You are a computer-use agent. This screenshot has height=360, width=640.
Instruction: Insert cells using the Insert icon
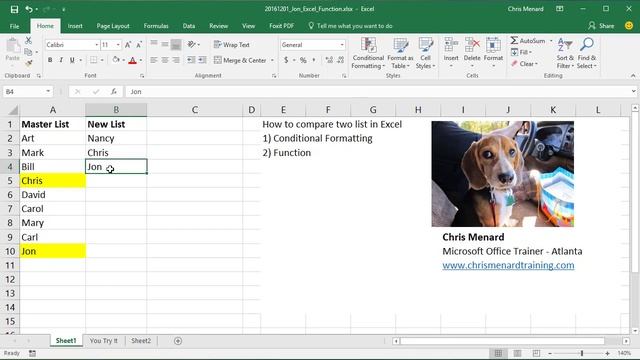pos(451,53)
